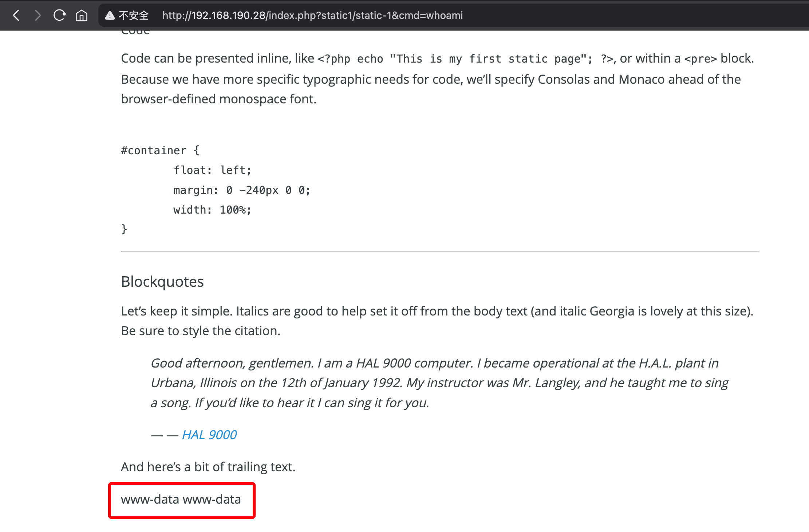This screenshot has width=809, height=532.
Task: Click the italic HAL 9000 quote paragraph
Action: 439,383
